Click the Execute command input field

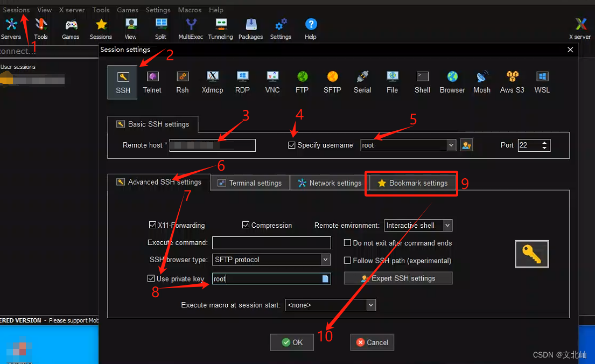click(272, 242)
